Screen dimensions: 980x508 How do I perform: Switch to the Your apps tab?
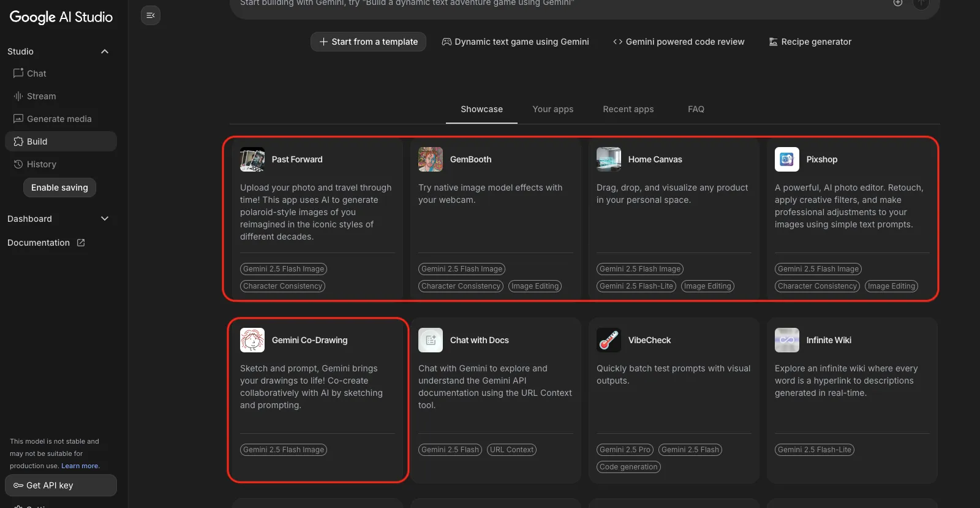(x=552, y=109)
